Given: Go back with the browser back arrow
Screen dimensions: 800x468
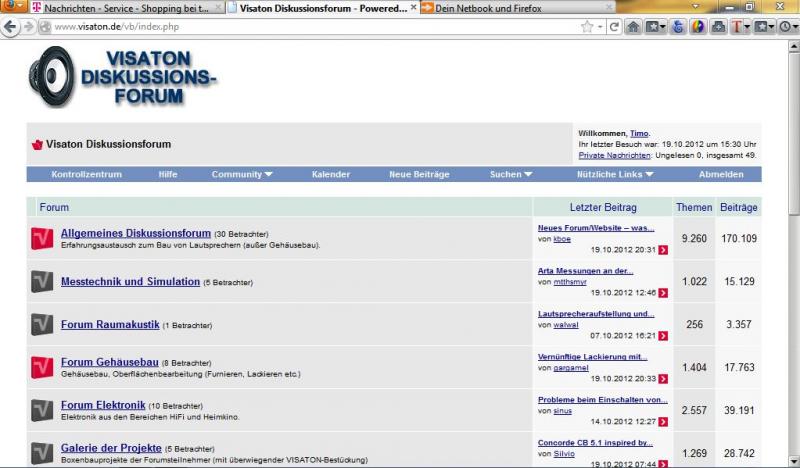Looking at the screenshot, I should (x=10, y=27).
